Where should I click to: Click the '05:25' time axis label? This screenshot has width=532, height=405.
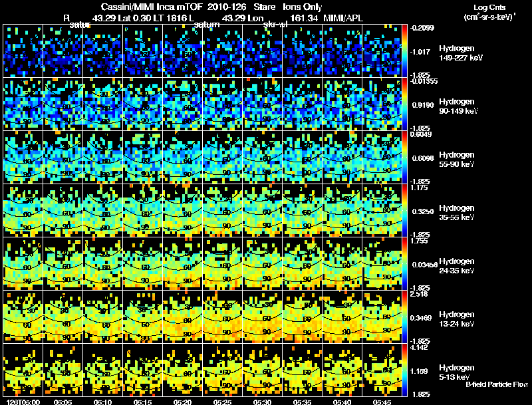(x=222, y=402)
